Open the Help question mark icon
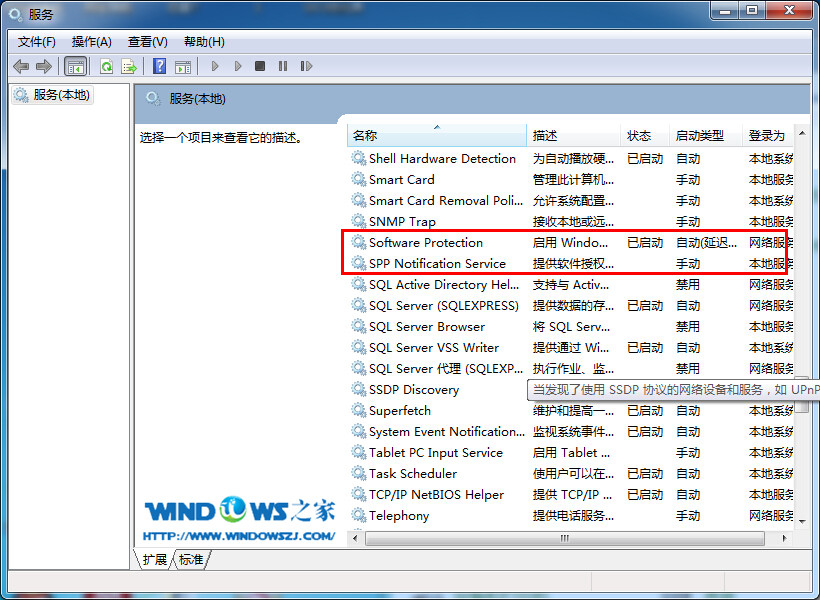The height and width of the screenshot is (600, 820). click(160, 66)
